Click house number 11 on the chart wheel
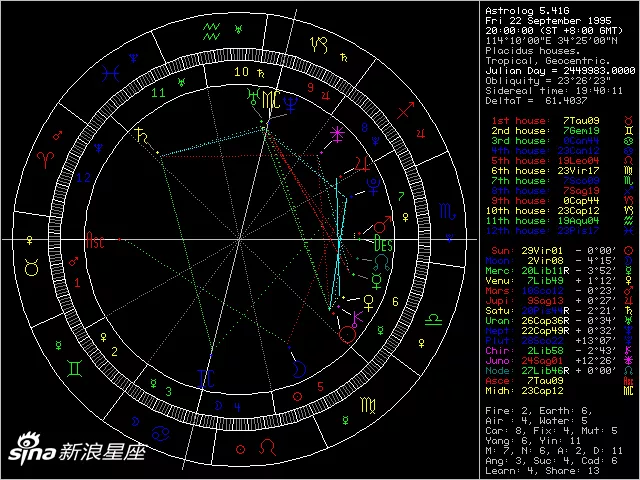The width and height of the screenshot is (640, 480). 158,93
